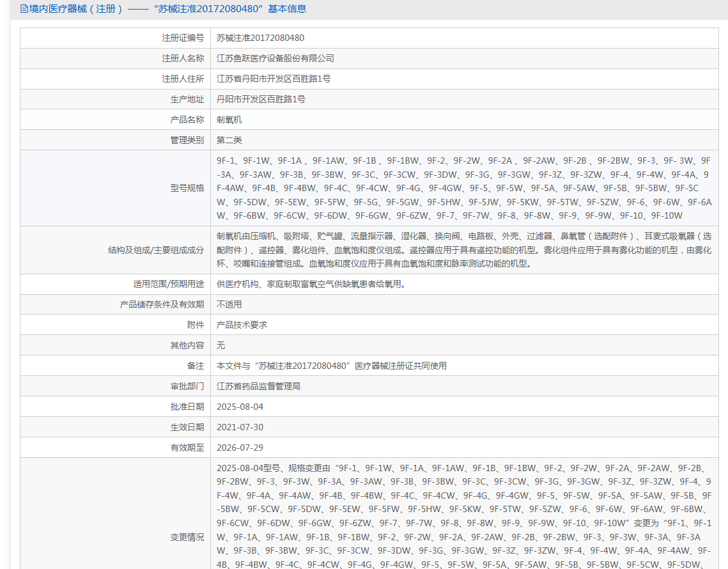Click approval department 江苏省药品监督管理局
Screen dimensions: 728x569
(259, 386)
